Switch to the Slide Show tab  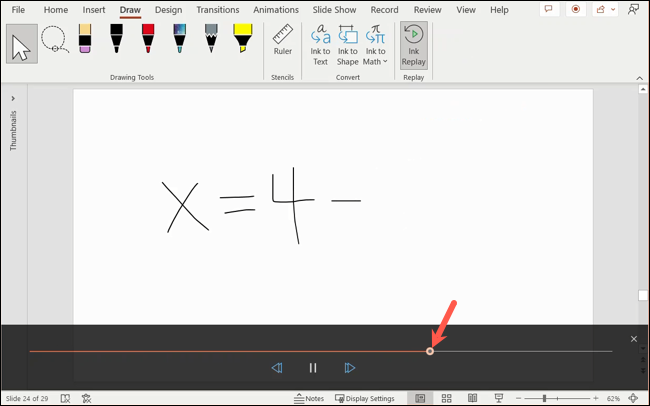pos(335,10)
